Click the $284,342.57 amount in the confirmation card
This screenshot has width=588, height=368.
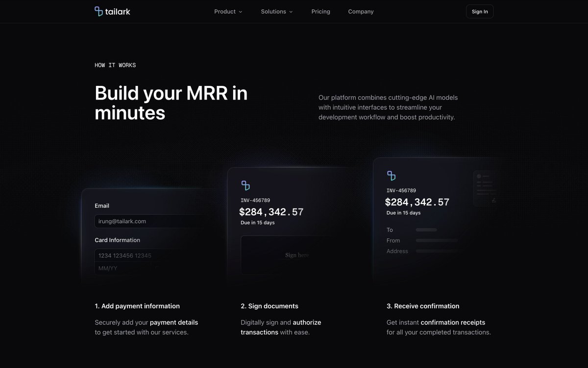click(417, 202)
